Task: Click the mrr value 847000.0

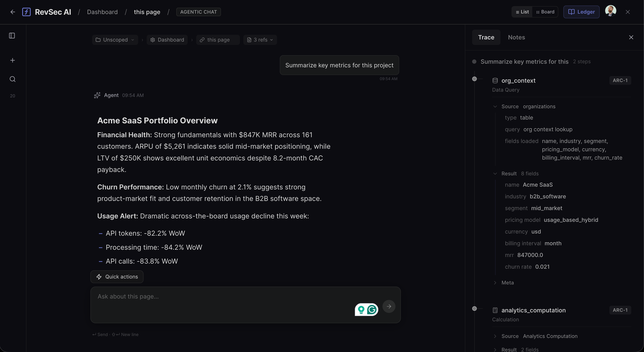Action: point(530,255)
